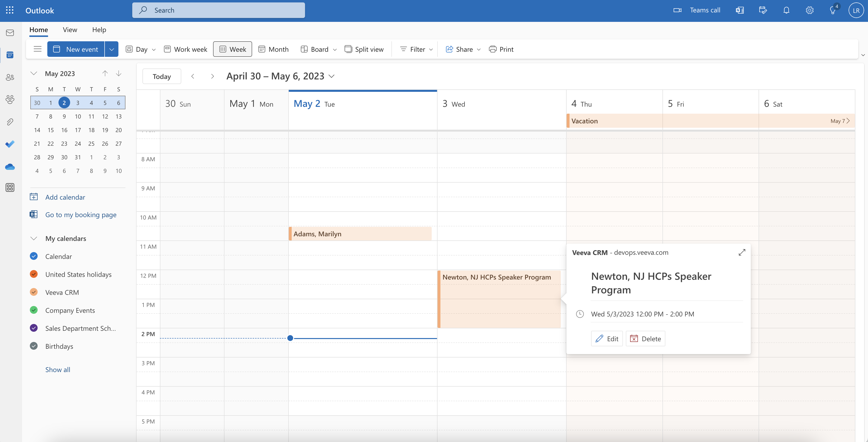Open the notifications bell icon
This screenshot has height=442, width=868.
click(x=786, y=10)
